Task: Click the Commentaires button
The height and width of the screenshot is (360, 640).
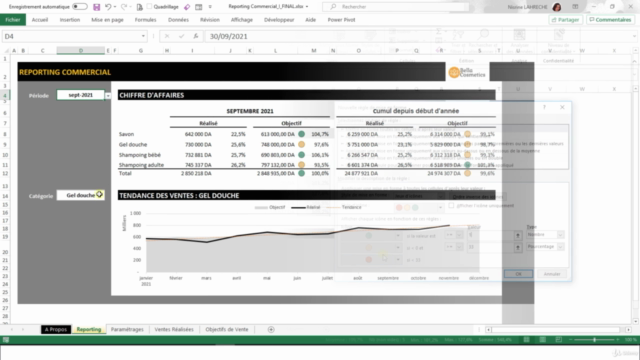Action: 610,20
